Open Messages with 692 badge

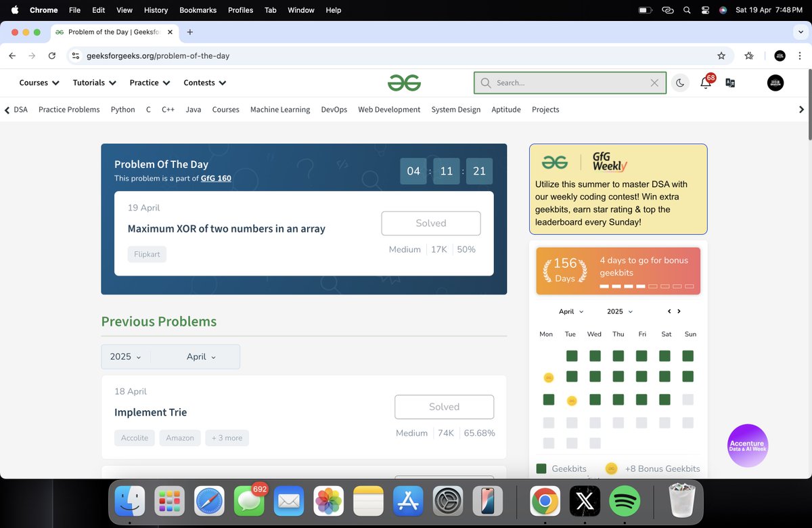pos(249,500)
